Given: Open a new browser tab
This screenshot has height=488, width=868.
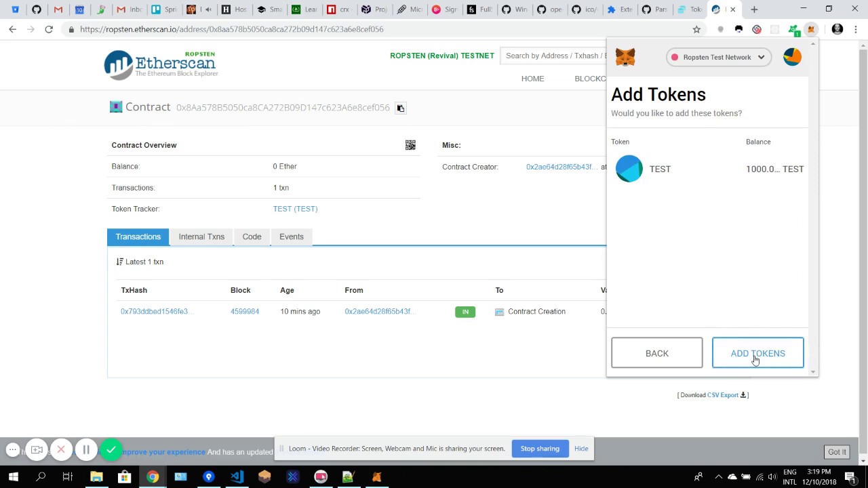Looking at the screenshot, I should 754,9.
